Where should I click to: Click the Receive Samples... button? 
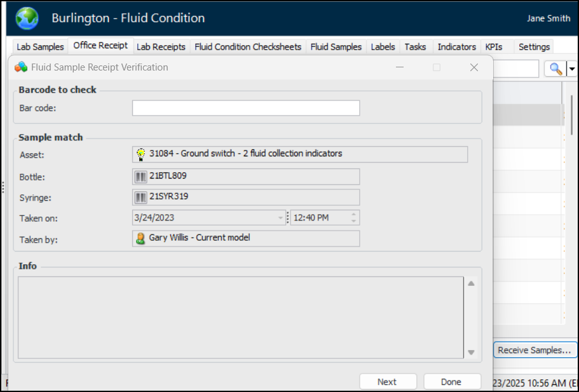535,350
